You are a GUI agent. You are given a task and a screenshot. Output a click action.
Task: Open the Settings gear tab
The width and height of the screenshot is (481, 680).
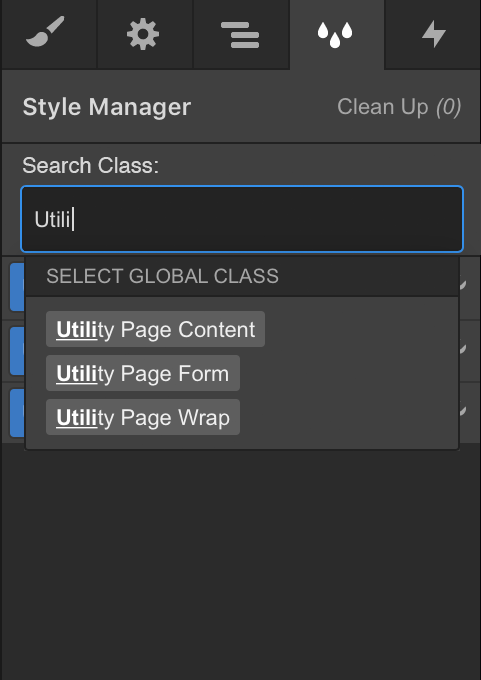point(144,34)
